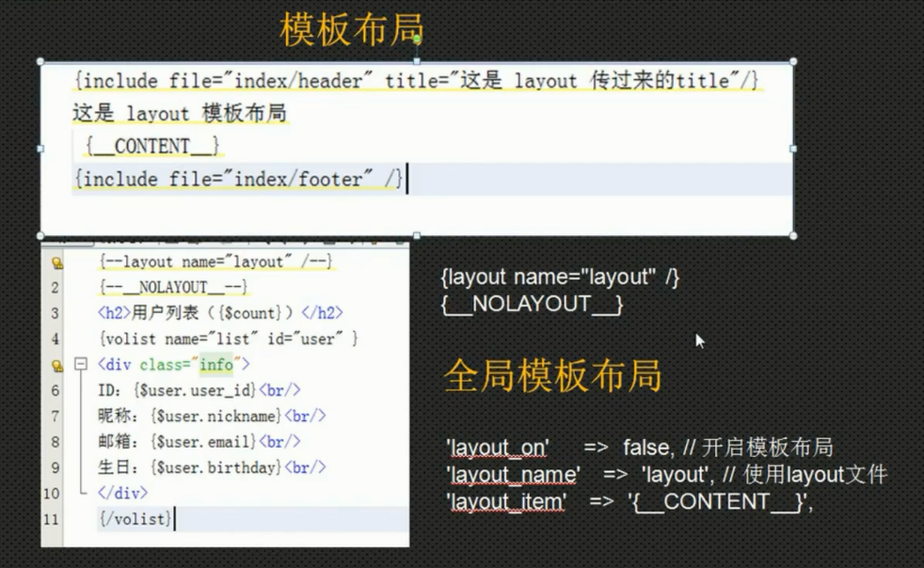Click the top-left resize handle of the selection box
This screenshot has width=924, height=568.
[x=40, y=60]
